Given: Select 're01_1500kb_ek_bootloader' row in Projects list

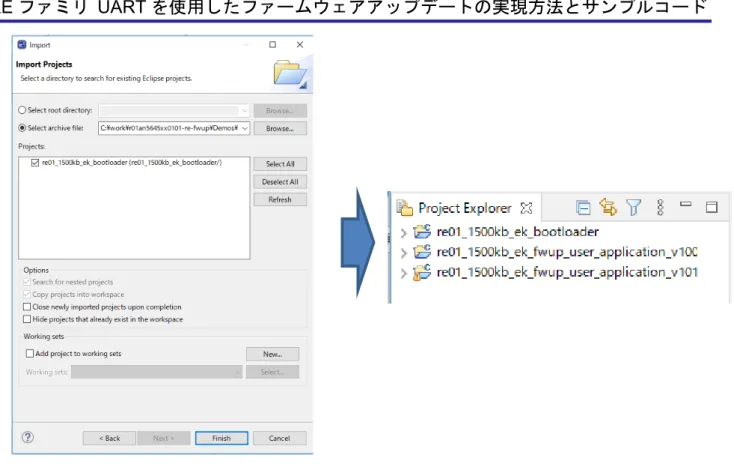Looking at the screenshot, I should [x=132, y=163].
